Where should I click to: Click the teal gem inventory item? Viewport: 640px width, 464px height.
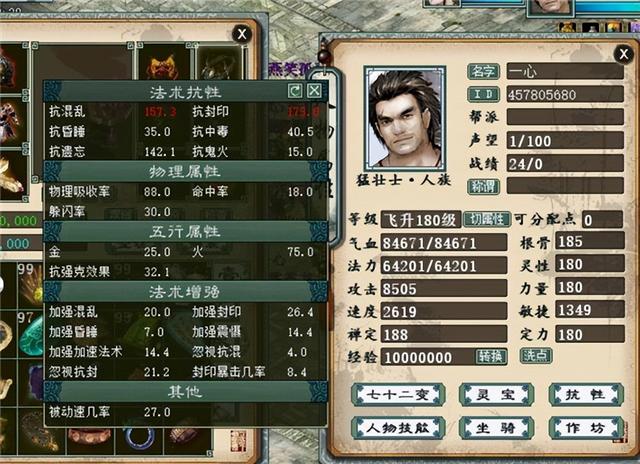coord(32,337)
